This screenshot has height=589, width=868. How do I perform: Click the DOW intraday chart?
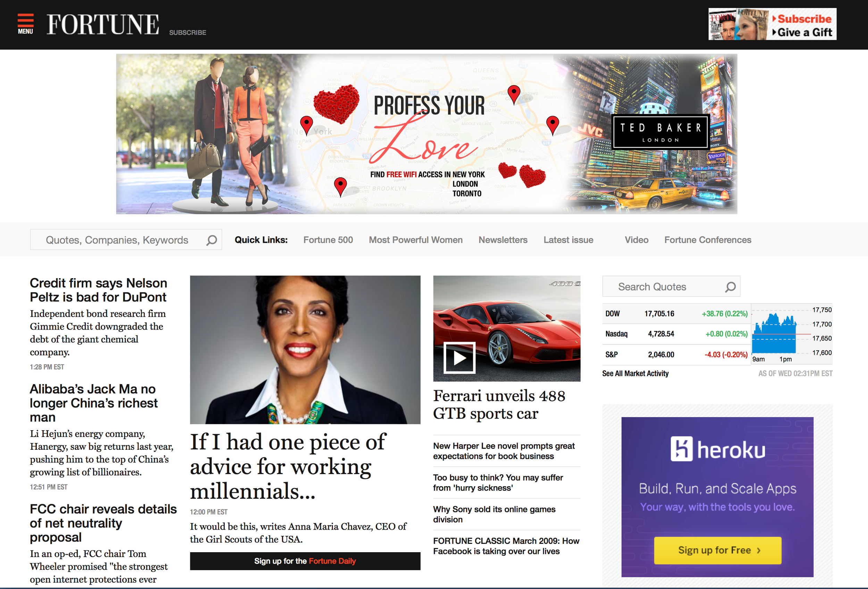791,333
